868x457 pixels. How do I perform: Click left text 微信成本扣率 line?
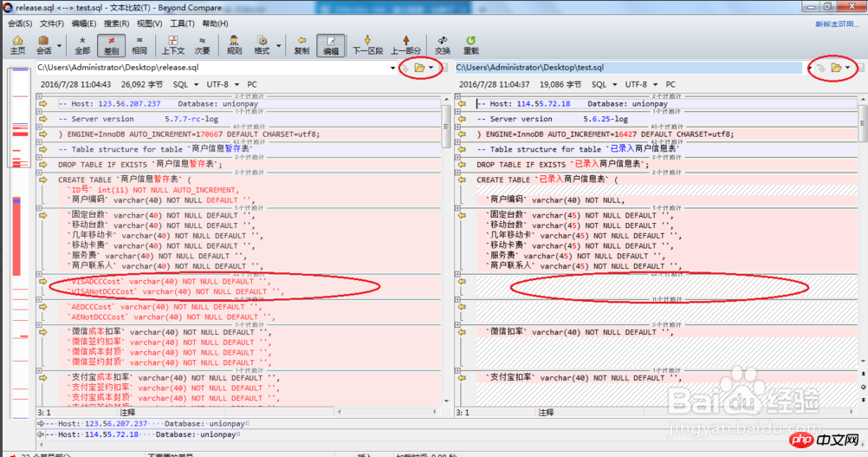[169, 332]
